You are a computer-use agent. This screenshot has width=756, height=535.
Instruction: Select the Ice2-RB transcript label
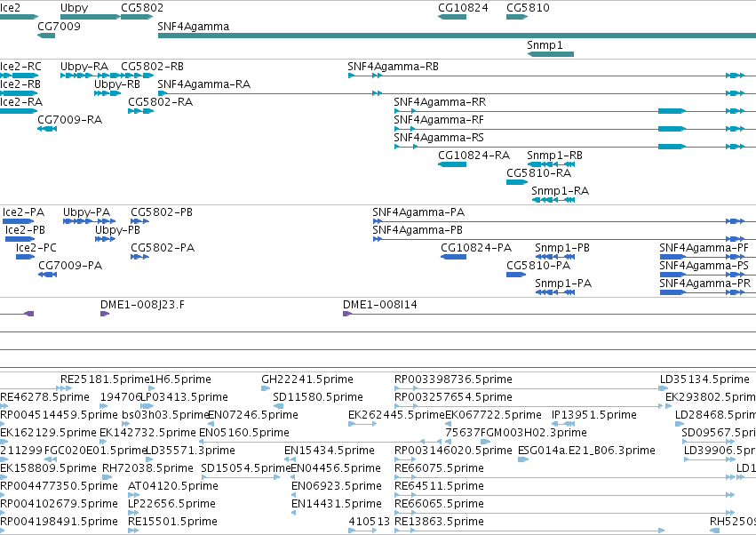tap(20, 84)
